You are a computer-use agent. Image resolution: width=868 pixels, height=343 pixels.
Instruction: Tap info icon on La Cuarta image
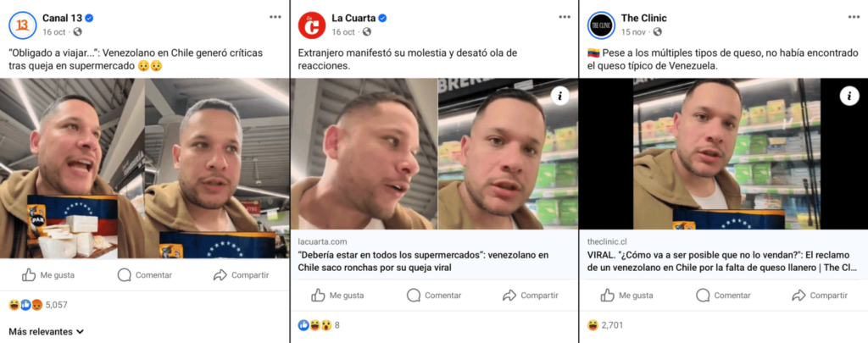560,96
